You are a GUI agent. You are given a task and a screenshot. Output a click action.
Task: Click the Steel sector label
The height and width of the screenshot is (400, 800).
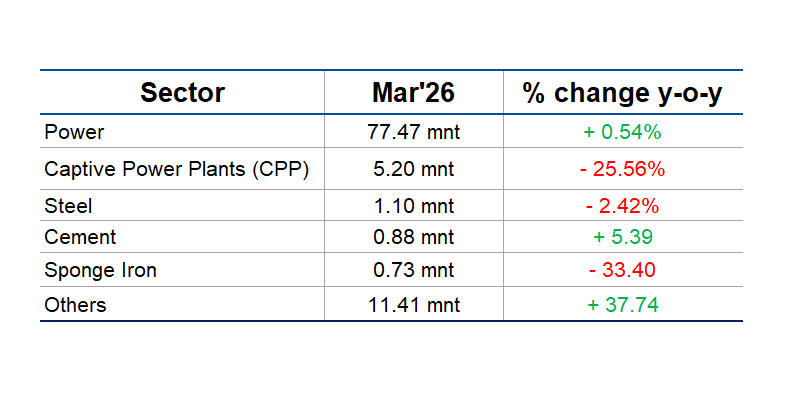pyautogui.click(x=69, y=206)
